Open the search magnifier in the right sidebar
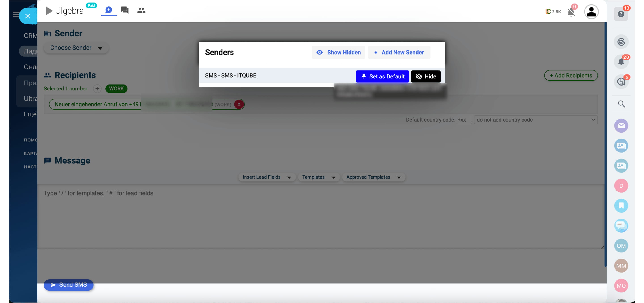The image size is (644, 303). click(x=621, y=104)
